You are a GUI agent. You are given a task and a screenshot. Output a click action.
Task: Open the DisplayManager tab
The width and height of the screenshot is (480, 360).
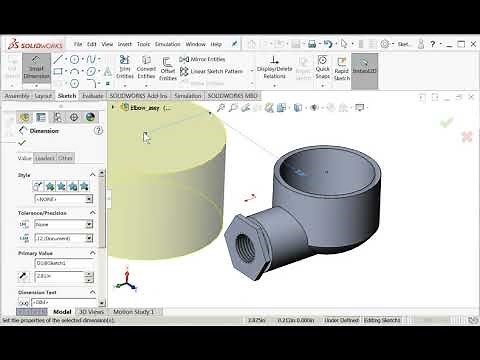pos(90,117)
